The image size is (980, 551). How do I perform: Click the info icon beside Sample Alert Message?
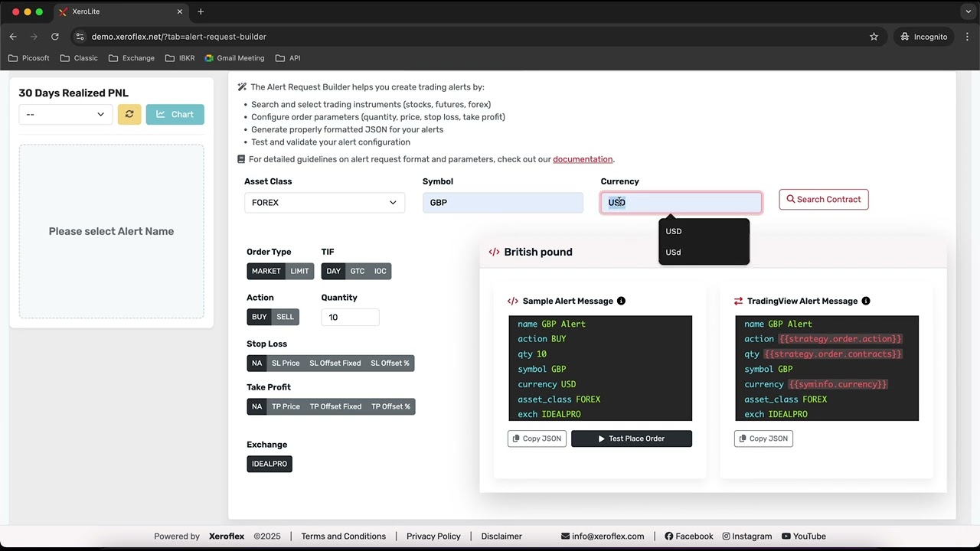tap(621, 301)
